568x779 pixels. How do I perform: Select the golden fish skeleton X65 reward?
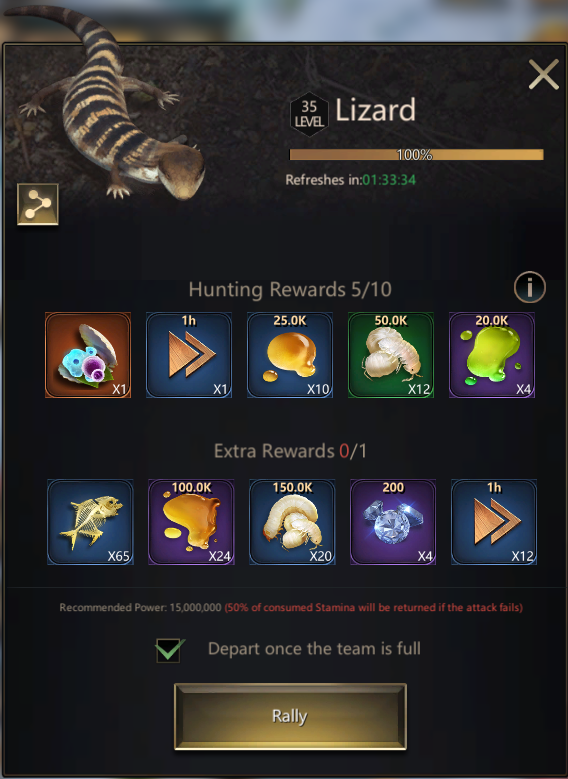click(x=90, y=522)
